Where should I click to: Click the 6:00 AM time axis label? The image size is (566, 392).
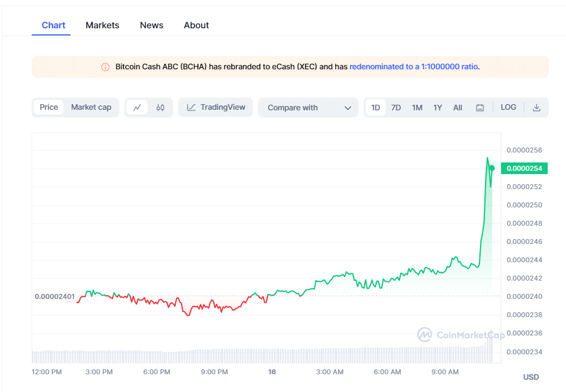click(387, 372)
